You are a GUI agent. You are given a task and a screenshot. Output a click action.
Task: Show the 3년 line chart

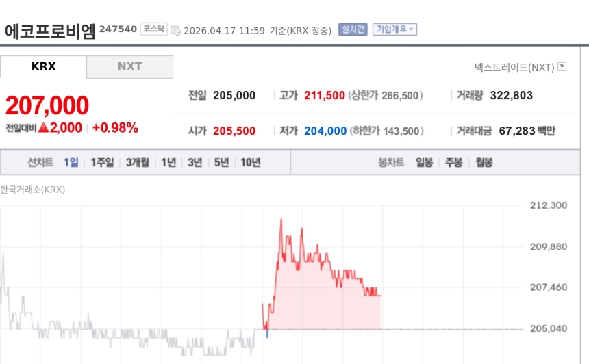point(195,162)
